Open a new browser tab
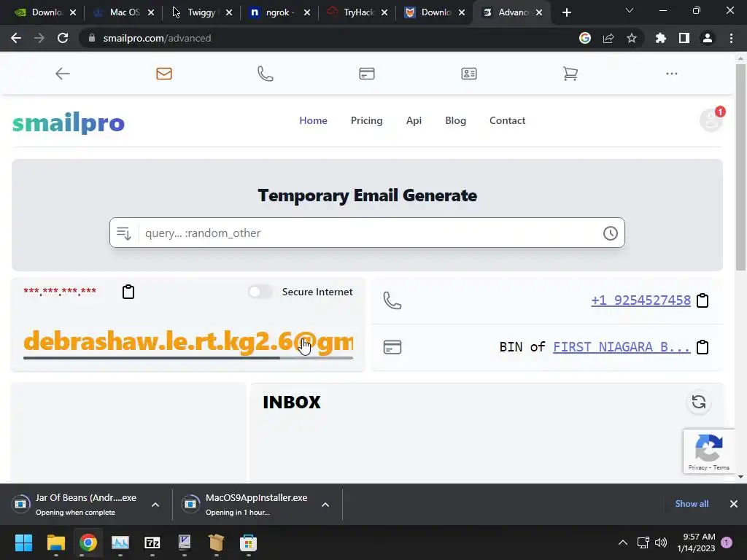Screen dimensions: 747x560 pos(566,13)
